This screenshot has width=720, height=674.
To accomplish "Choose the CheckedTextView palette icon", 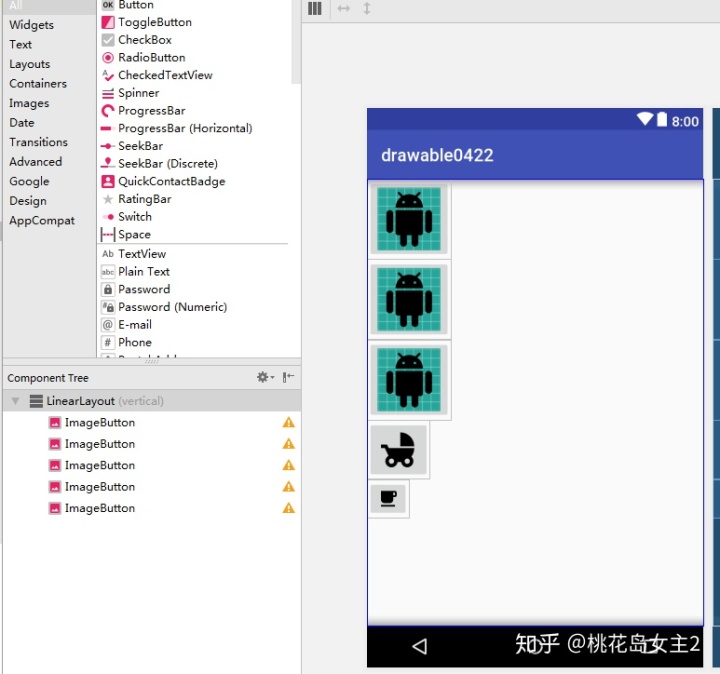I will point(107,75).
